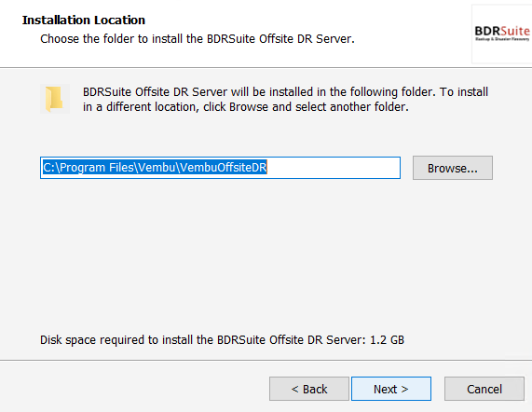Screen dimensions: 532x412
Task: Click the Choose the folder subtitle text
Action: coord(198,39)
